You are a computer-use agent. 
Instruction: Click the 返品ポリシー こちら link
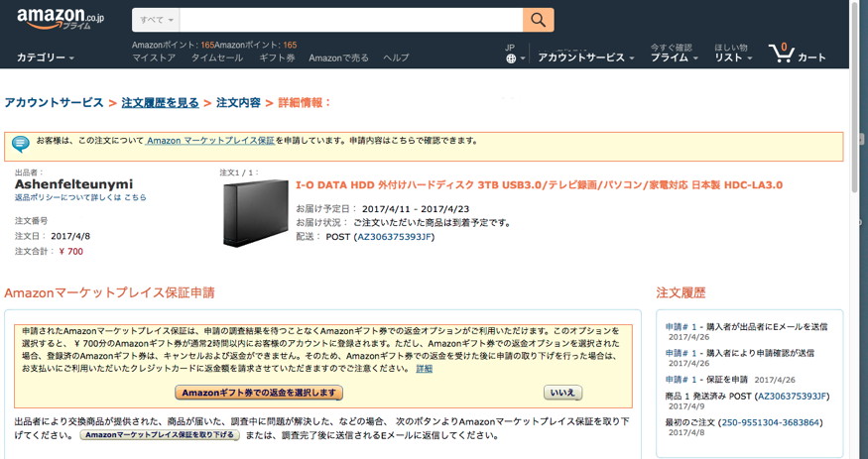point(135,197)
